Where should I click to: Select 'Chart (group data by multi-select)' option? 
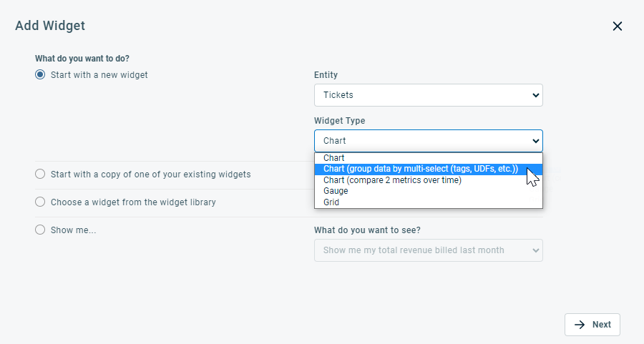click(x=420, y=169)
